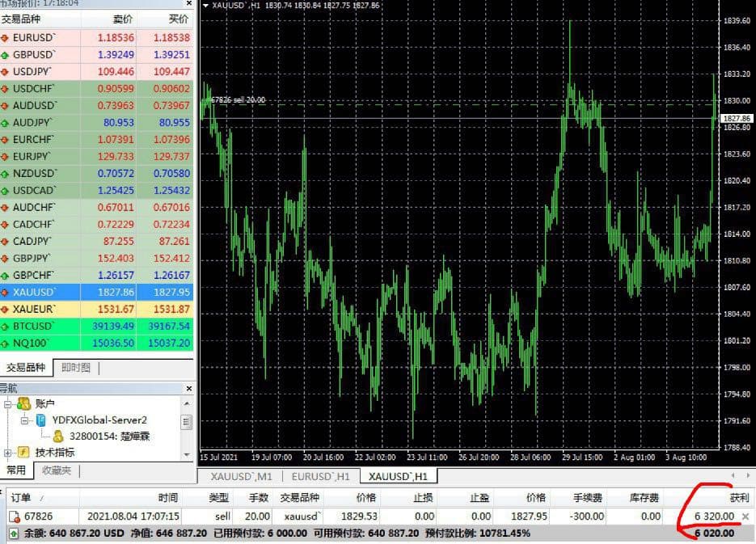
Task: Close order 67826 with the X button
Action: [745, 517]
